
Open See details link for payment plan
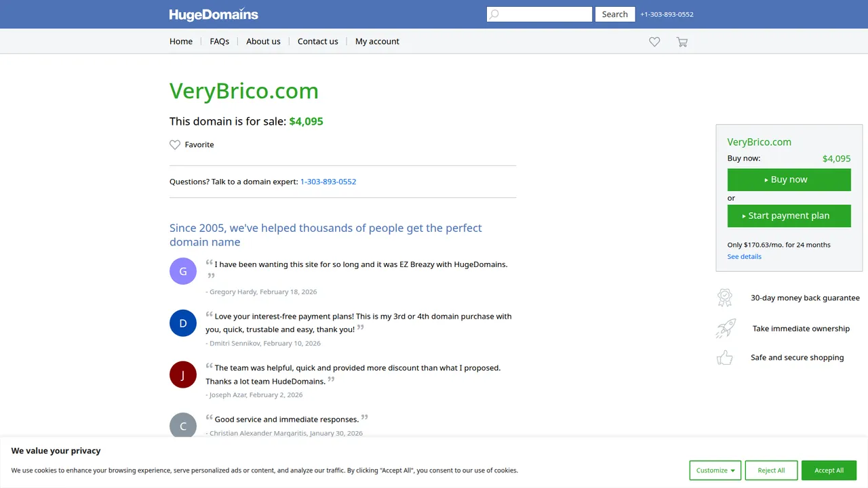point(745,257)
